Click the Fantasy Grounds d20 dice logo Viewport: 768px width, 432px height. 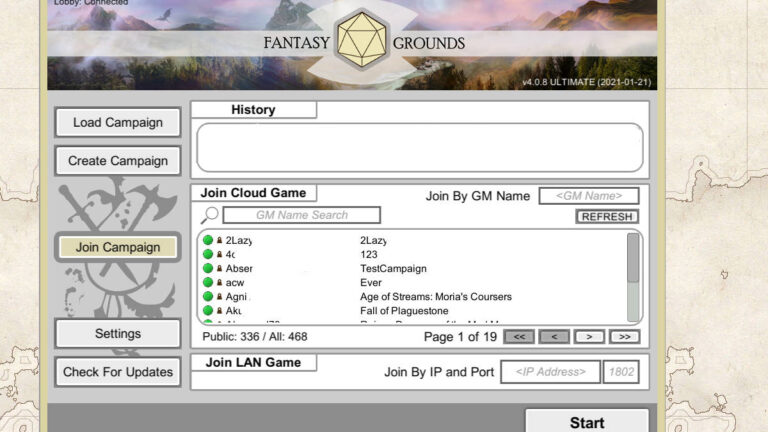362,40
